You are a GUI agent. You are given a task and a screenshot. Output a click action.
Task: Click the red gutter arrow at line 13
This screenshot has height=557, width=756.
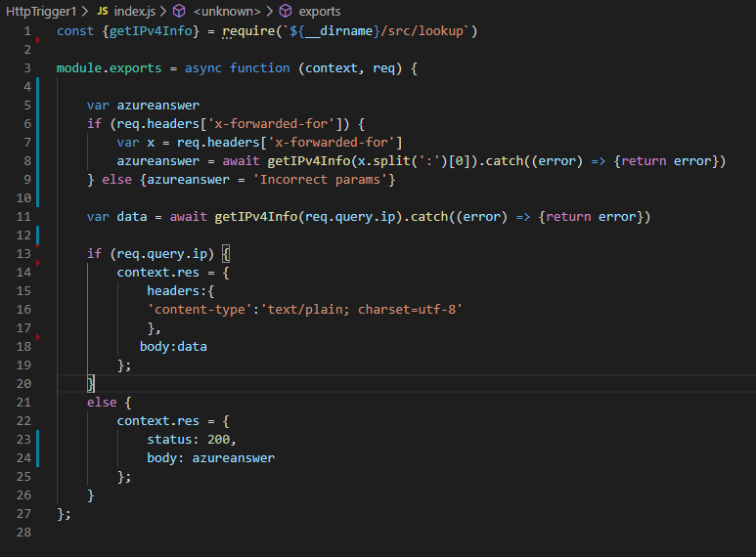[39, 263]
